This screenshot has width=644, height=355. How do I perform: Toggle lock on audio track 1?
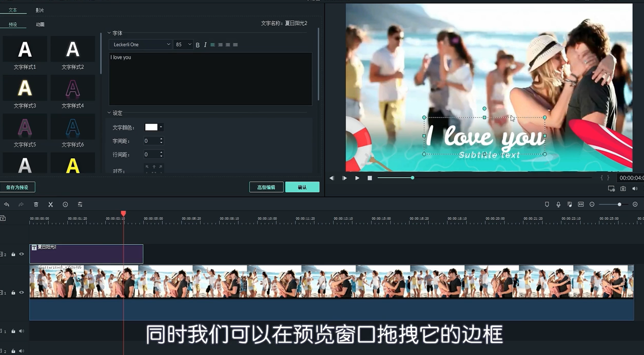[x=13, y=331]
